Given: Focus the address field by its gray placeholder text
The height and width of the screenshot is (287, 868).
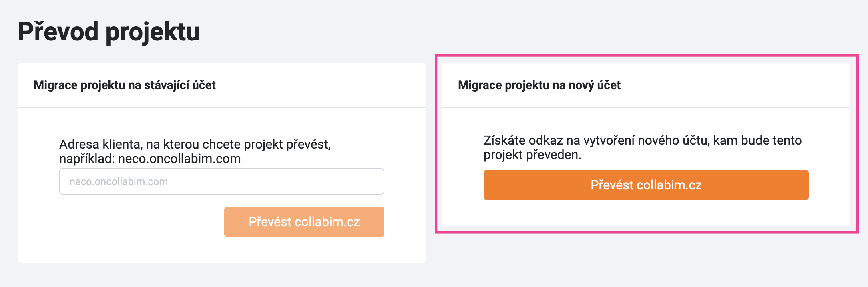Looking at the screenshot, I should (x=119, y=181).
